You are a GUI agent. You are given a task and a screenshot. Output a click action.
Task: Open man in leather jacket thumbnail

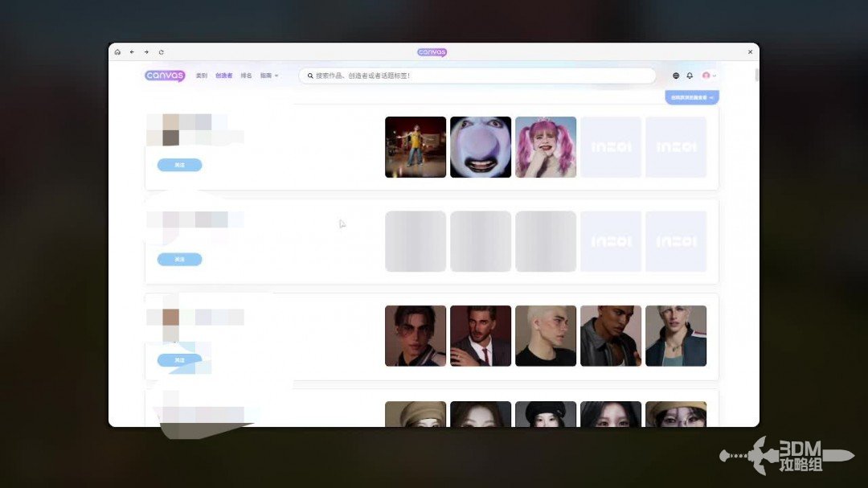click(611, 336)
